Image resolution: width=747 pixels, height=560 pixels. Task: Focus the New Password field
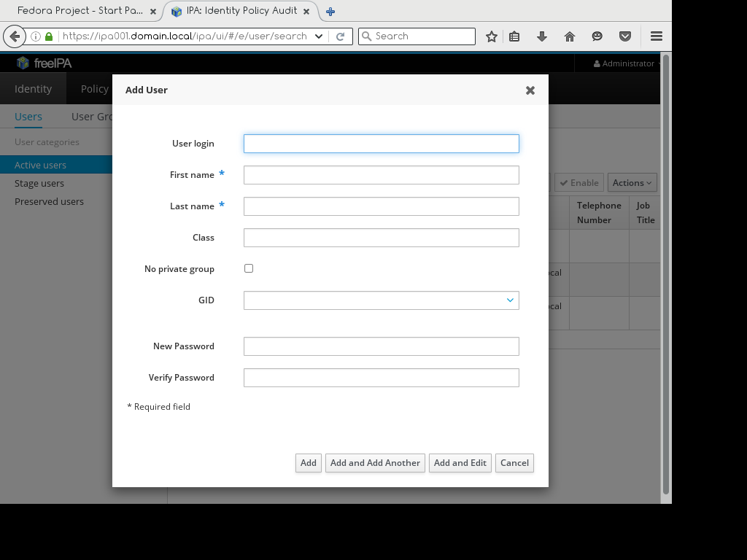coord(381,346)
